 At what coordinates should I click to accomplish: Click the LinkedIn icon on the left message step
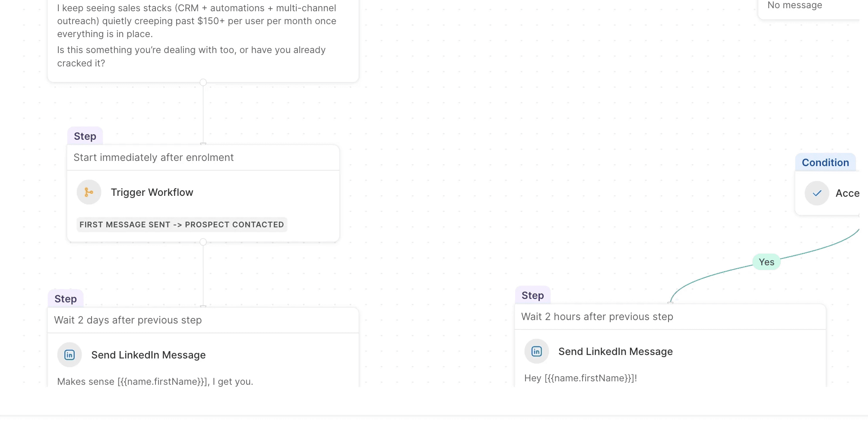point(69,355)
